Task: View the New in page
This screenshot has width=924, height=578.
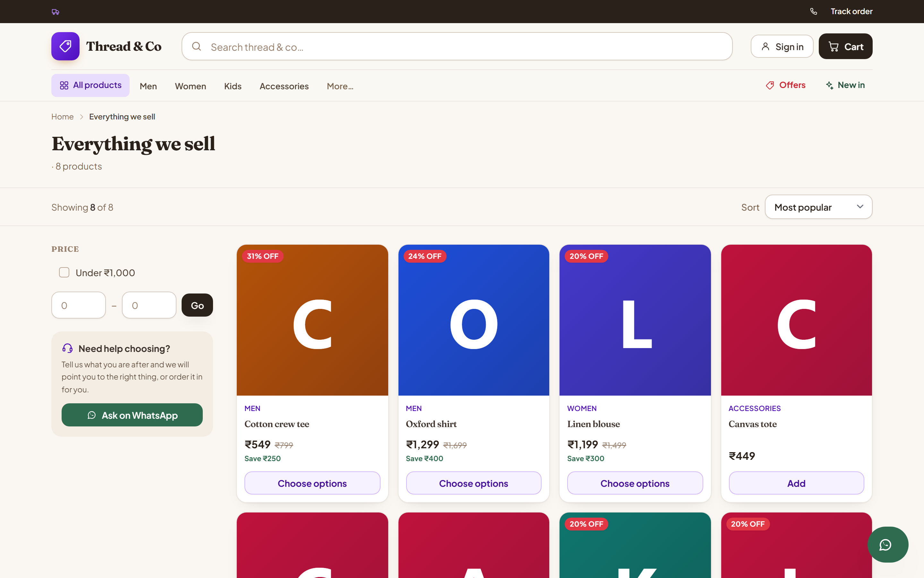Action: tap(845, 85)
